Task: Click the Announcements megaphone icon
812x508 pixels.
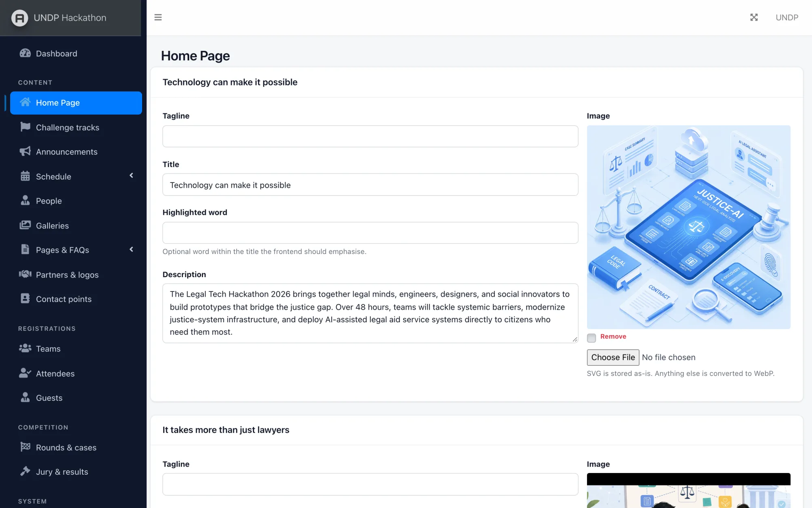Action: click(25, 152)
